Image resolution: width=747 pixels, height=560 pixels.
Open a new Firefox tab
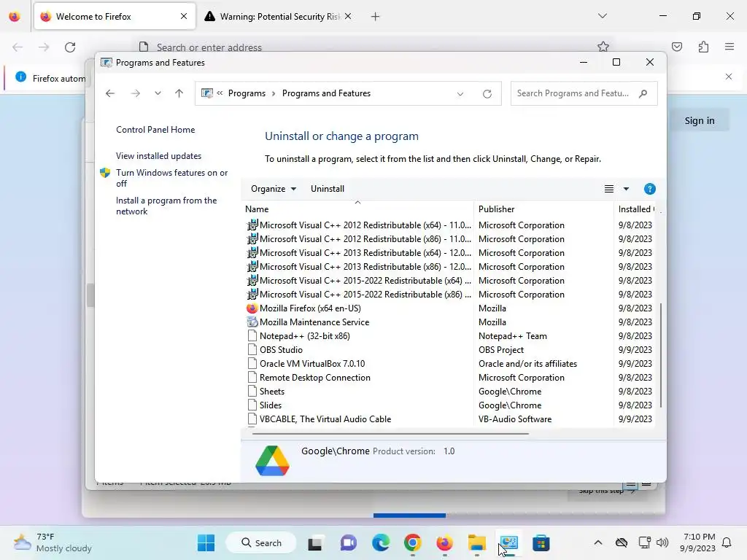376,17
